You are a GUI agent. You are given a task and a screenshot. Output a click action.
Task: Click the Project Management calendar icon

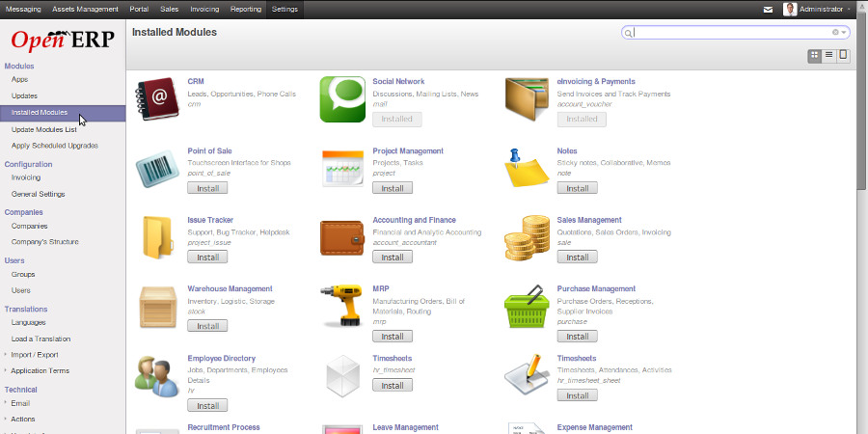[342, 169]
